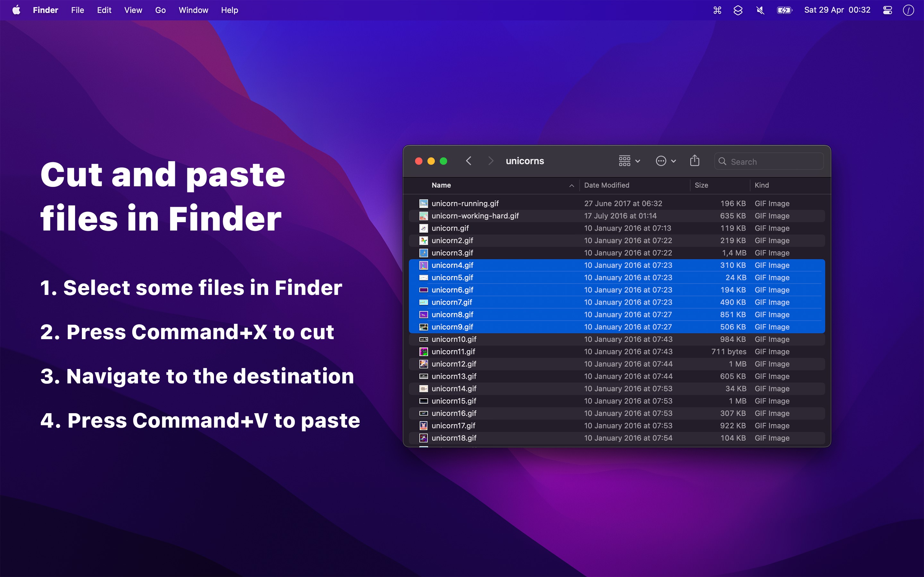Click the Date Modified column header
Viewport: 924px width, 577px height.
tap(606, 185)
